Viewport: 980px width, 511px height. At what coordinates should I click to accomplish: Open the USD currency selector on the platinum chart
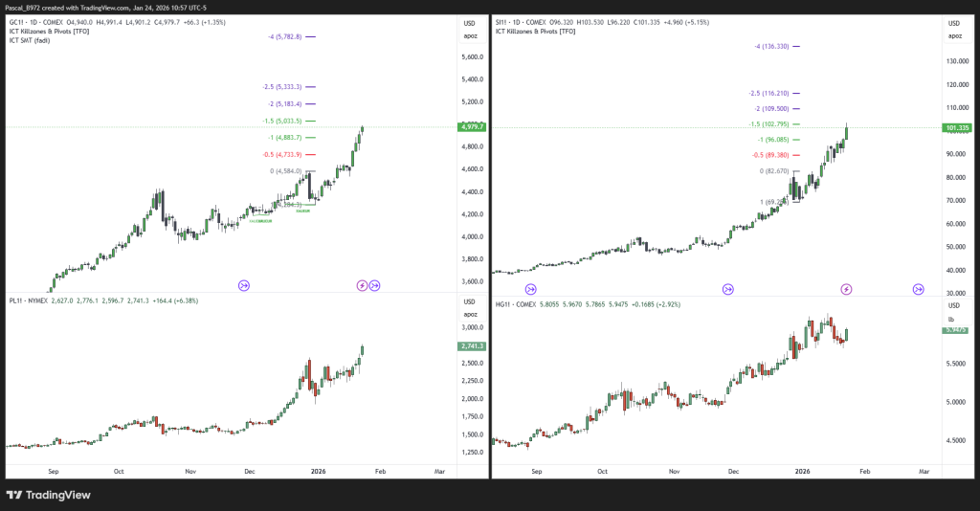point(470,302)
